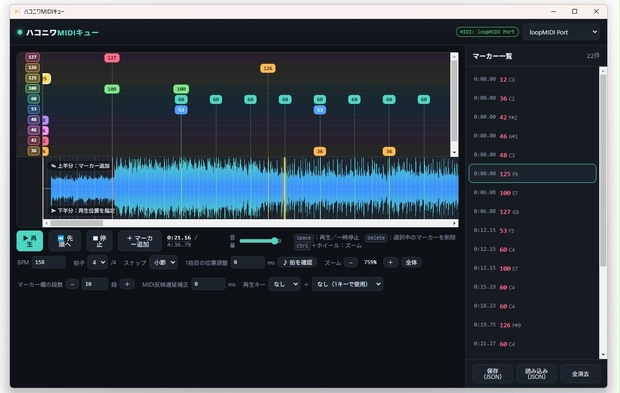This screenshot has height=393, width=620.
Task: Start playback with the green 再生 button
Action: (30, 241)
